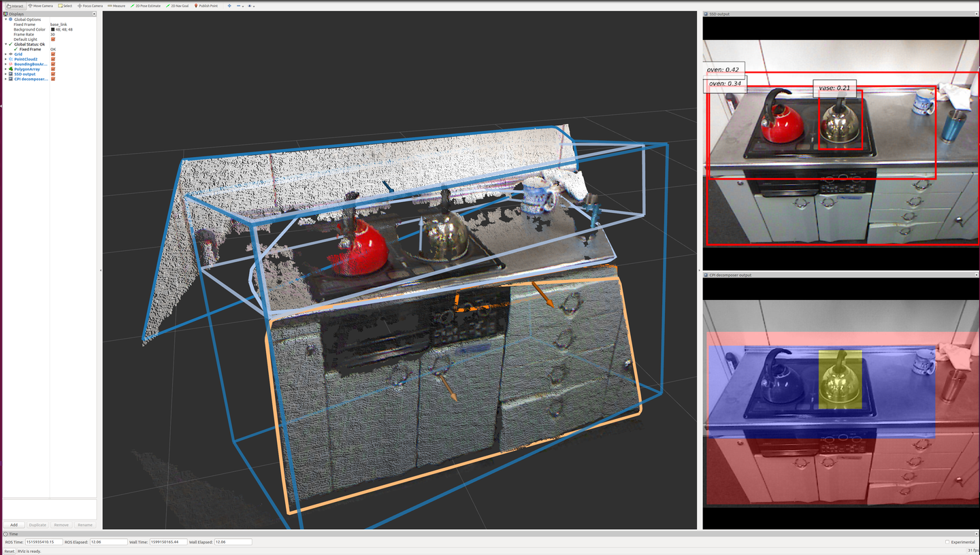Select the Grid display row label
Screen dimensions: 980x555
[18, 54]
